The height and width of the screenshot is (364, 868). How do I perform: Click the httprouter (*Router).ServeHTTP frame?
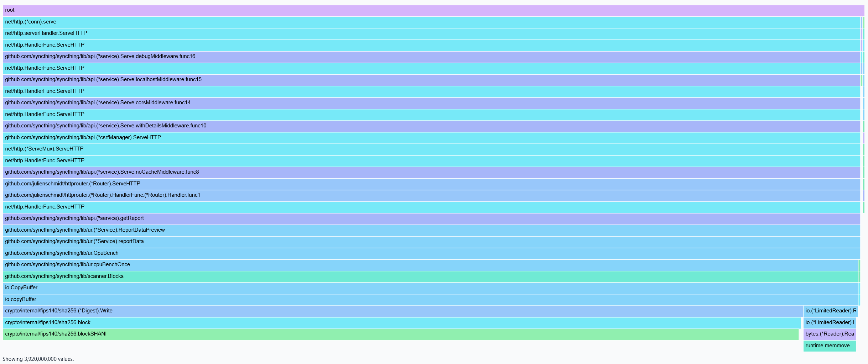pos(431,184)
